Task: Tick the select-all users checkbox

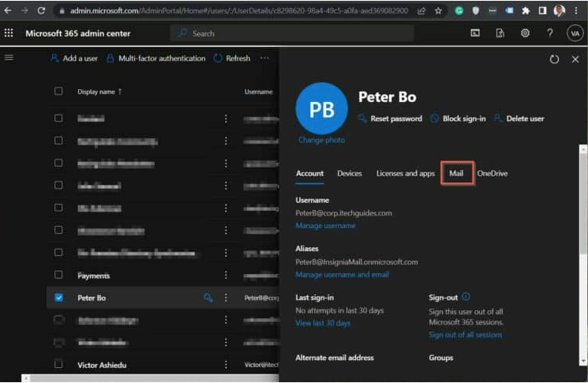Action: pyautogui.click(x=58, y=91)
